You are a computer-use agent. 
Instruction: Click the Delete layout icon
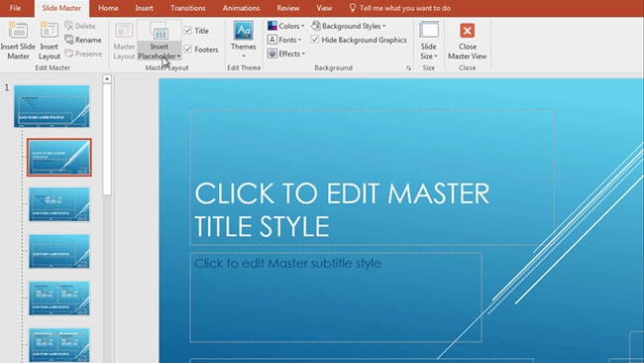69,26
